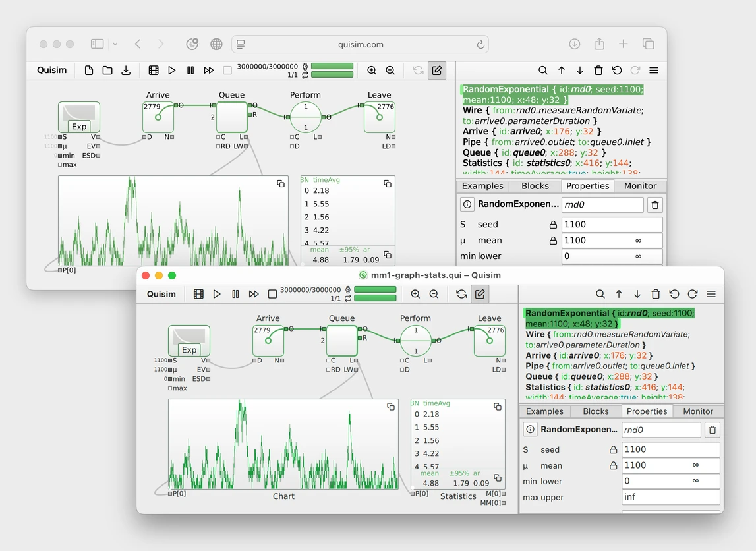The image size is (756, 551).
Task: Redo in front window code toolbar
Action: click(693, 294)
